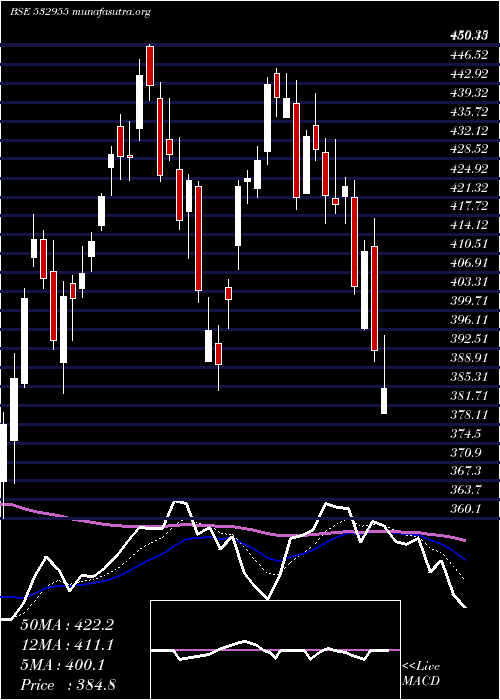The width and height of the screenshot is (500, 700).
Task: Select the 450.33 price axis label
Action: coord(469,36)
